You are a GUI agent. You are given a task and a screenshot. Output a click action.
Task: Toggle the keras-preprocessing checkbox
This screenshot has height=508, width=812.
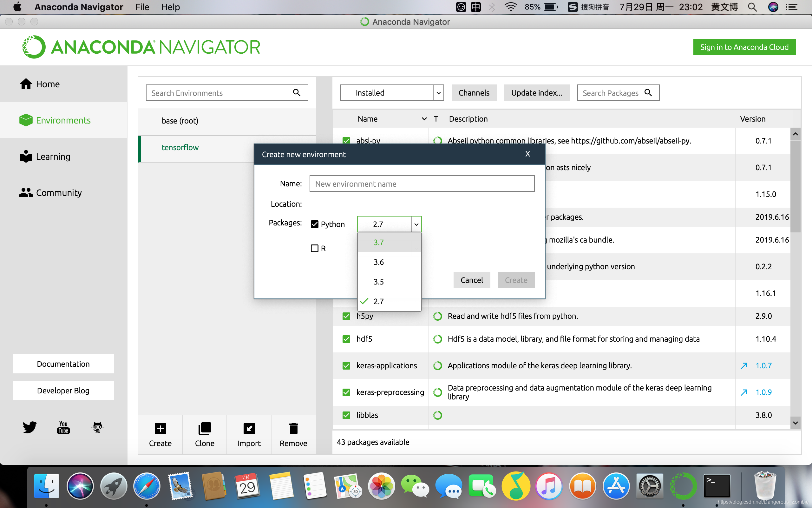(346, 392)
